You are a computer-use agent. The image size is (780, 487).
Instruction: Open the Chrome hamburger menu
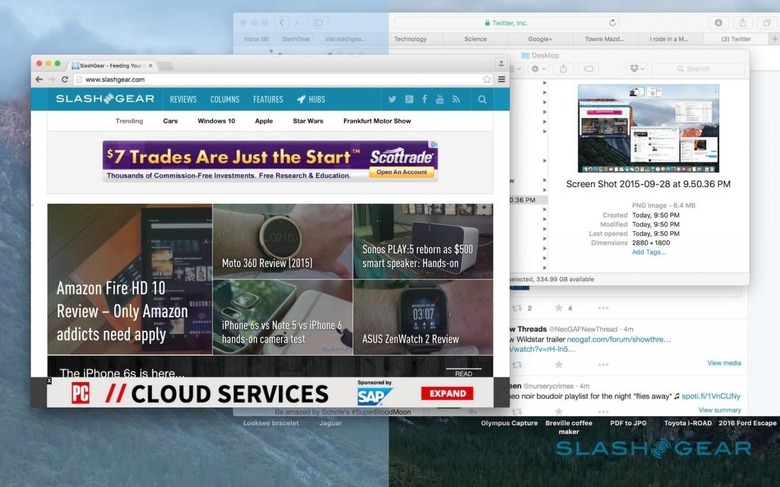pyautogui.click(x=501, y=79)
